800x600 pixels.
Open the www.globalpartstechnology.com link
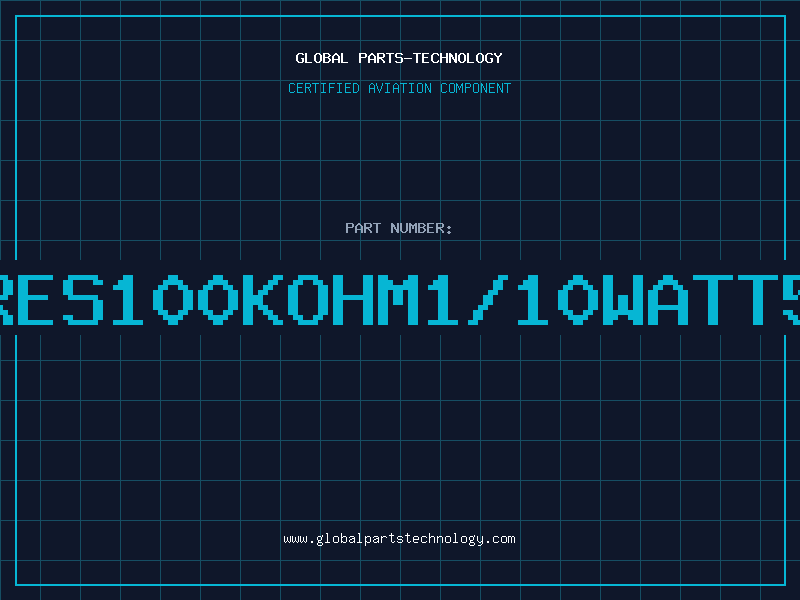[399, 539]
